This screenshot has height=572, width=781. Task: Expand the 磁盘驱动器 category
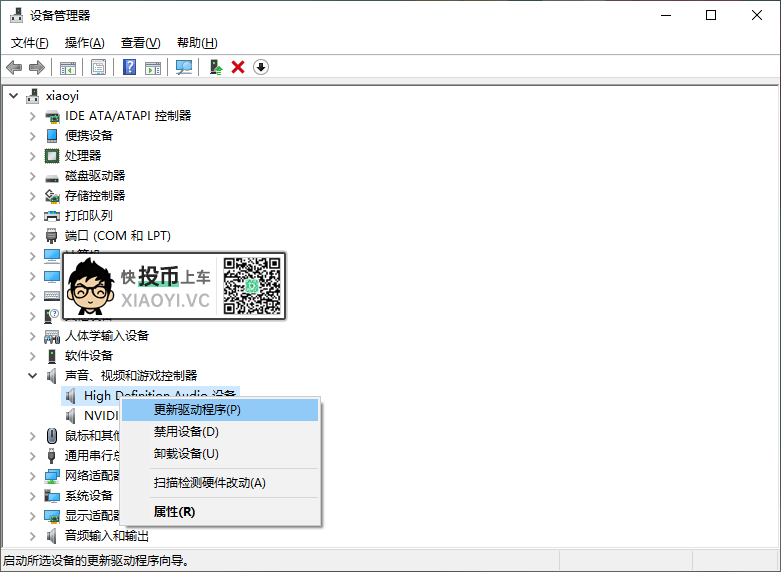point(32,176)
